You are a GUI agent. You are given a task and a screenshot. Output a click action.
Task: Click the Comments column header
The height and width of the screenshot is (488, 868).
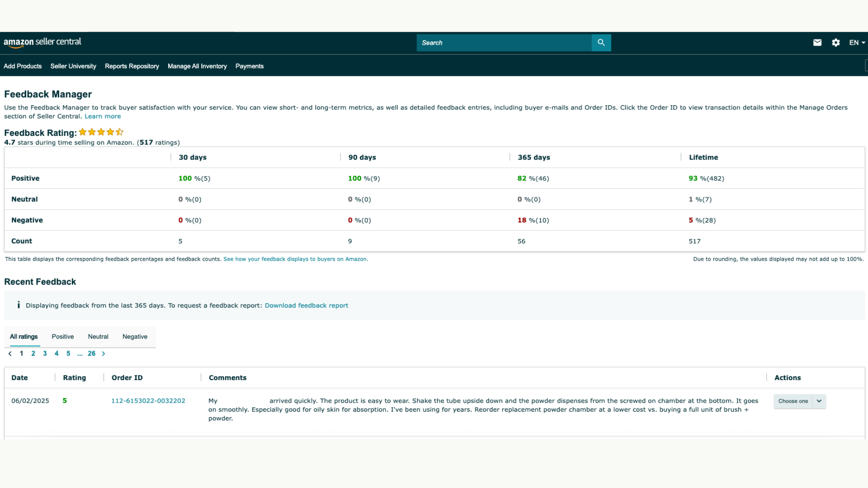point(228,378)
